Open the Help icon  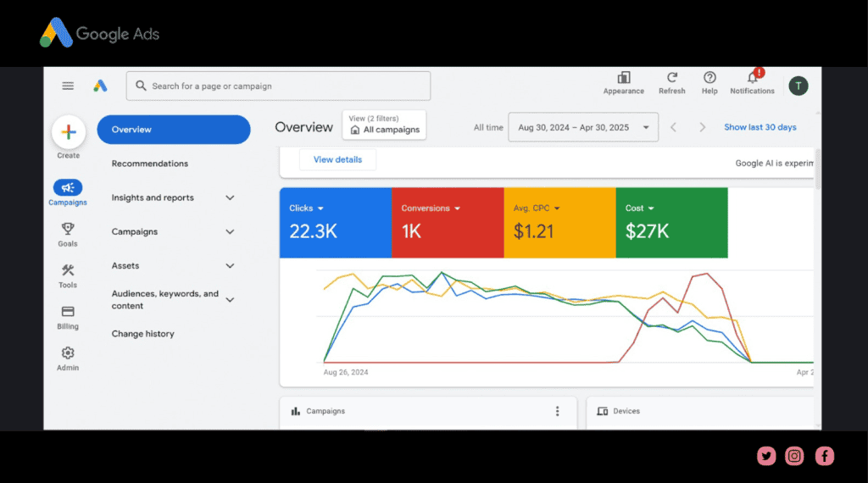tap(709, 78)
